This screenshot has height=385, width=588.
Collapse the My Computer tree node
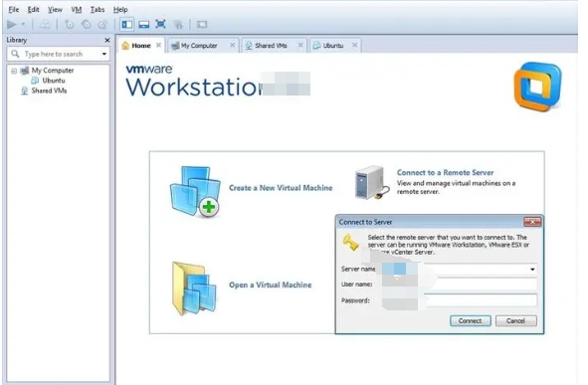click(14, 71)
